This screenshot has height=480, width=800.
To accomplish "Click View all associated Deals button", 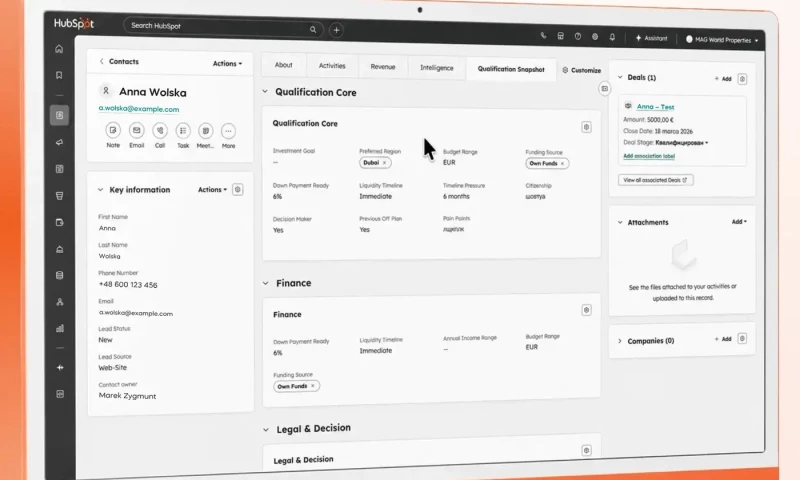I will (x=655, y=180).
